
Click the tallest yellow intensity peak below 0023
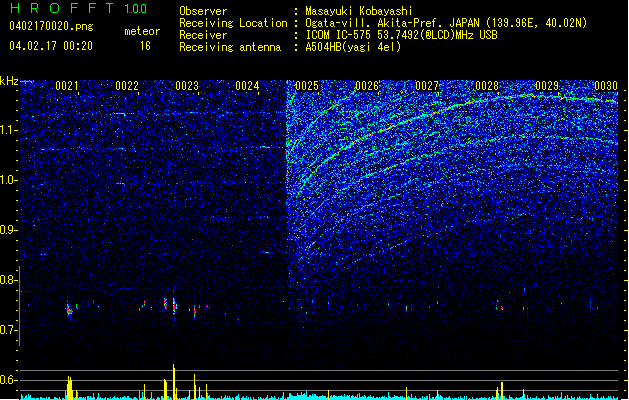174,382
